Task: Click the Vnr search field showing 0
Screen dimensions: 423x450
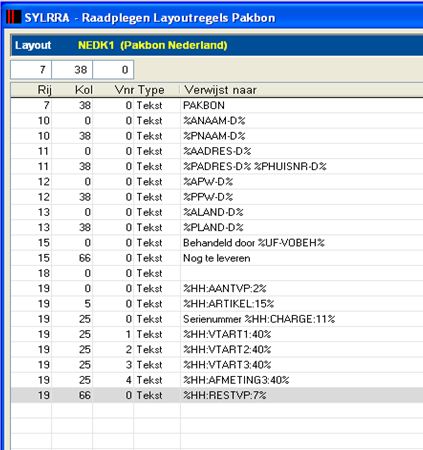Action: (113, 70)
